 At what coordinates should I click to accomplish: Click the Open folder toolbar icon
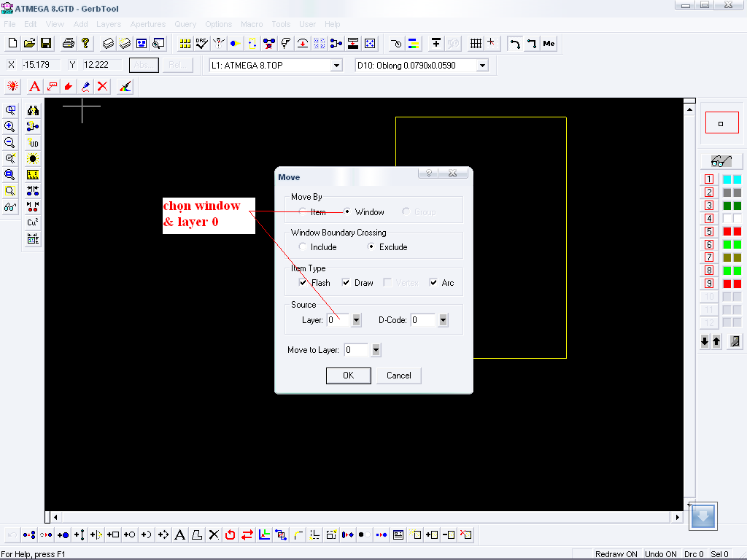(x=29, y=43)
